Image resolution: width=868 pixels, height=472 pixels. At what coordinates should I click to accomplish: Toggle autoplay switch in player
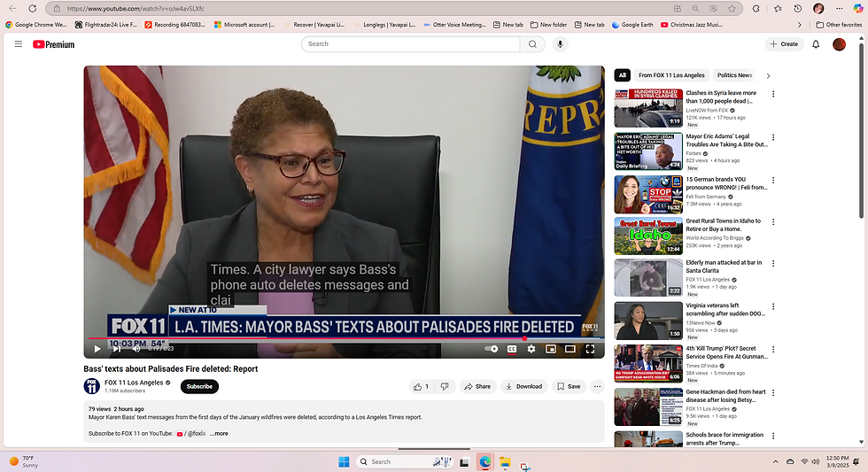pos(492,349)
